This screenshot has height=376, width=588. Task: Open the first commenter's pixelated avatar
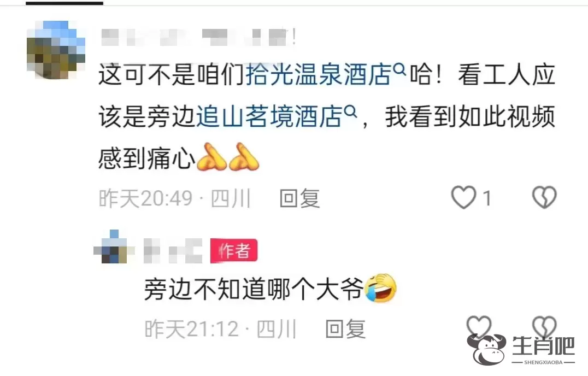click(x=56, y=50)
